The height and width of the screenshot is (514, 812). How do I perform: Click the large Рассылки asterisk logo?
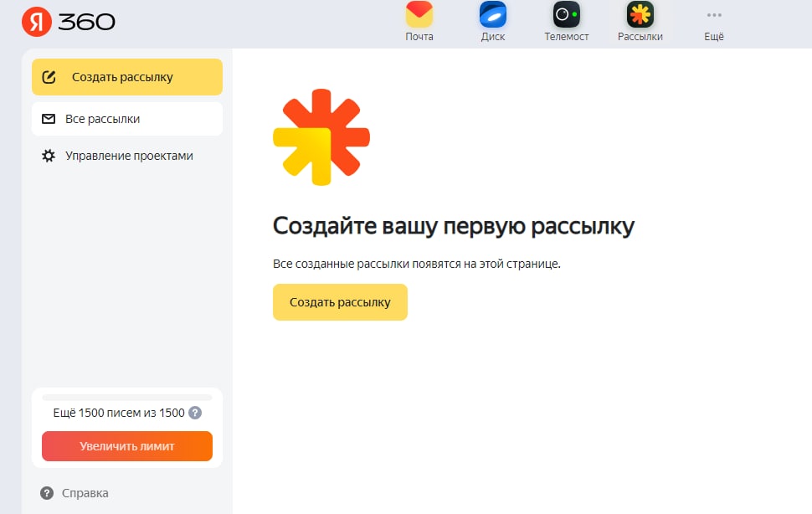pos(321,137)
